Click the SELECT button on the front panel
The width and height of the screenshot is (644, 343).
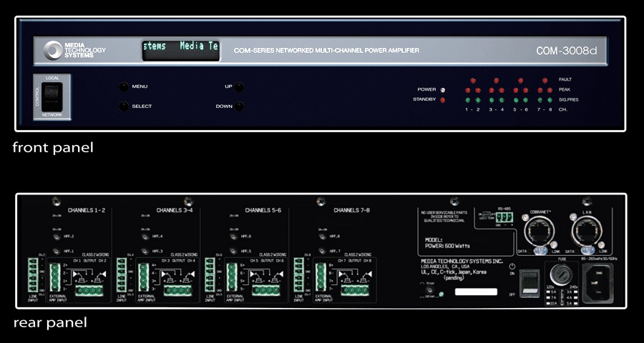point(124,106)
